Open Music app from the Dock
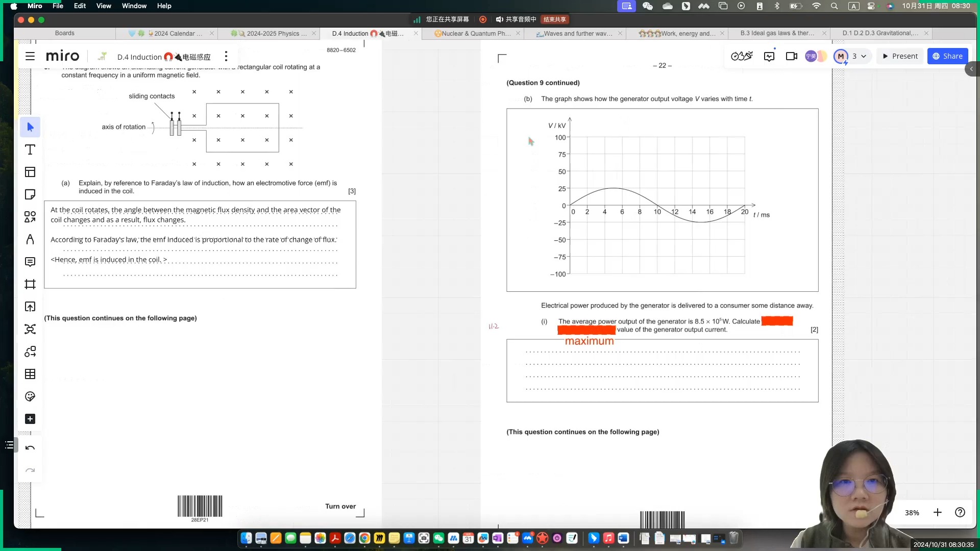 point(608,538)
